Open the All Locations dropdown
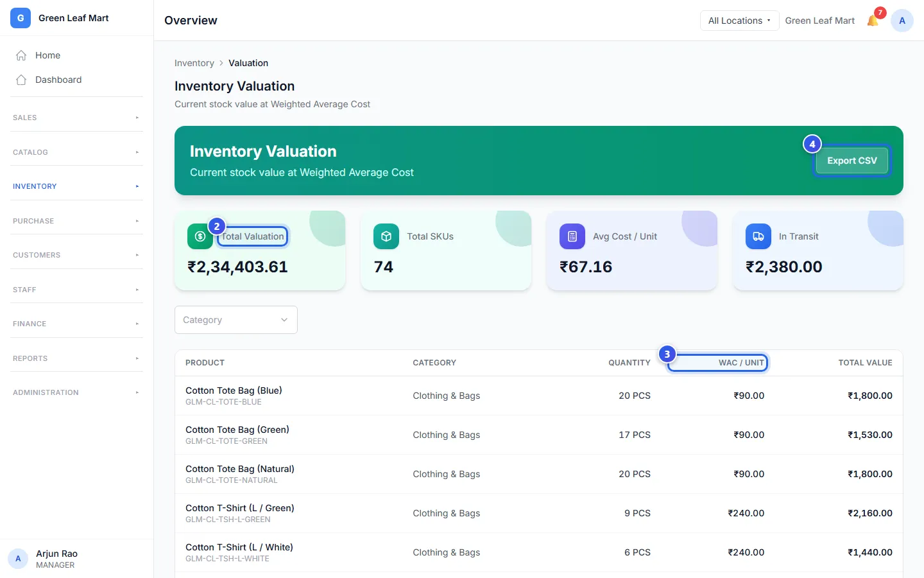This screenshot has width=924, height=578. 739,21
